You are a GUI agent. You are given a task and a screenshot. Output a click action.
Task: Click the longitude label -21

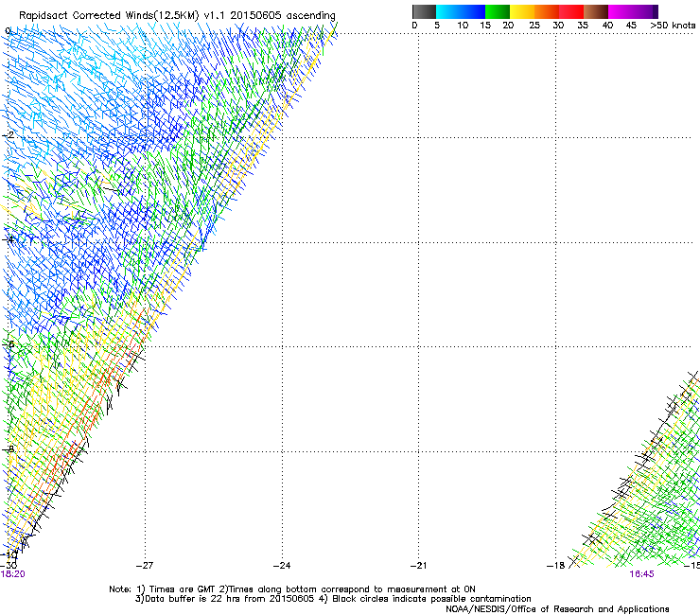pyautogui.click(x=418, y=566)
